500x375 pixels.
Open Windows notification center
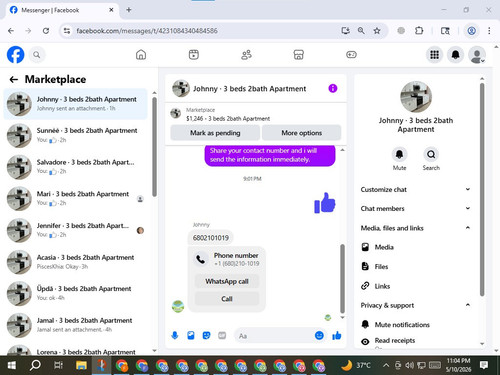484,365
